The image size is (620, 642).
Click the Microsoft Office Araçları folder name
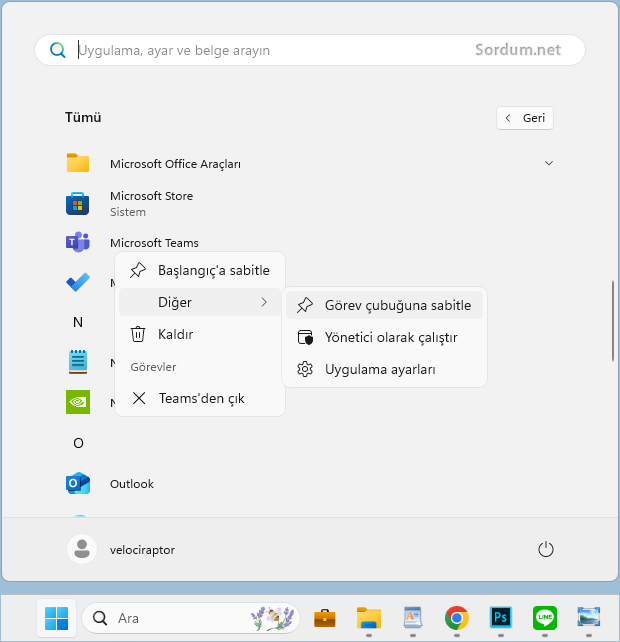(175, 164)
